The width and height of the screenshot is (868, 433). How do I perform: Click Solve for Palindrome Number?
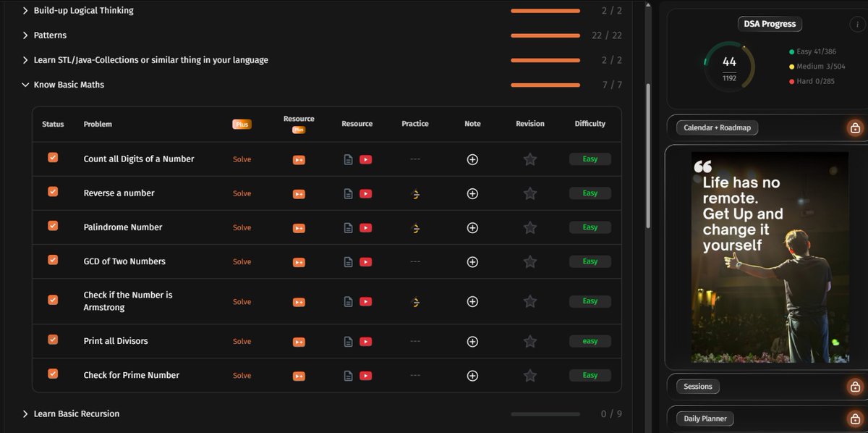pos(242,227)
